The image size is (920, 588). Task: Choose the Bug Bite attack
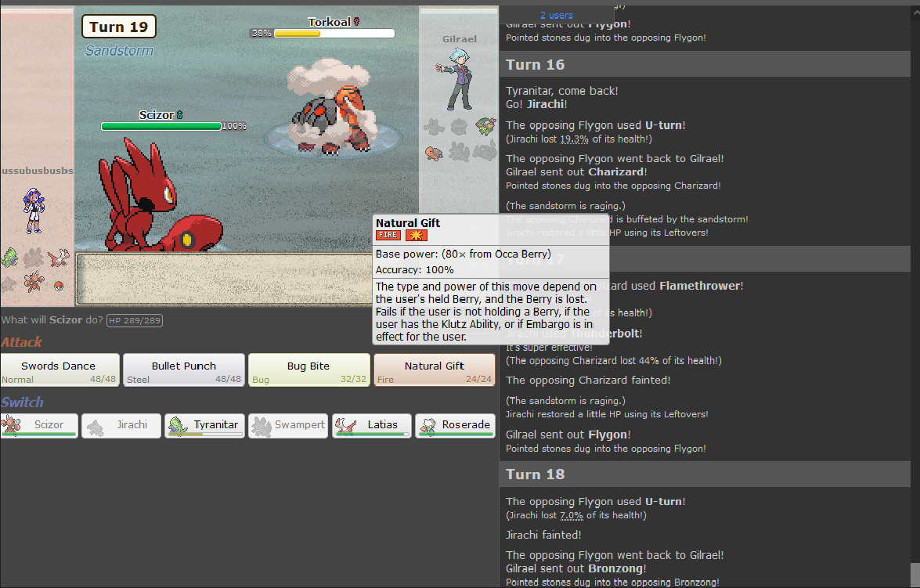(x=309, y=370)
